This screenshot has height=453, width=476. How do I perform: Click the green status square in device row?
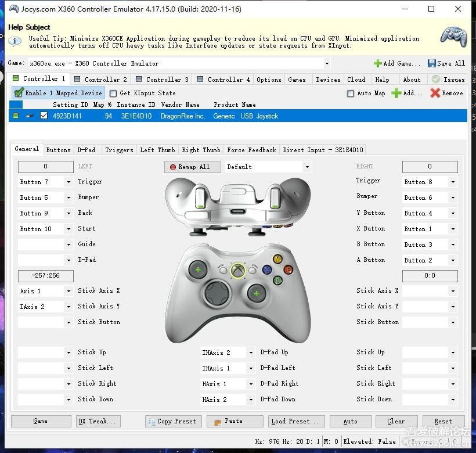(x=16, y=116)
